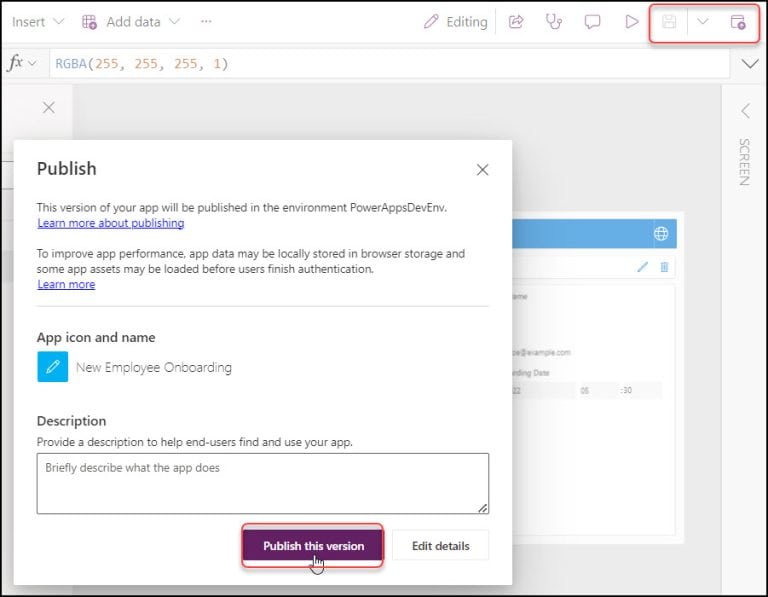Click the Edit details button
Screen dimensions: 768x597
(x=439, y=546)
